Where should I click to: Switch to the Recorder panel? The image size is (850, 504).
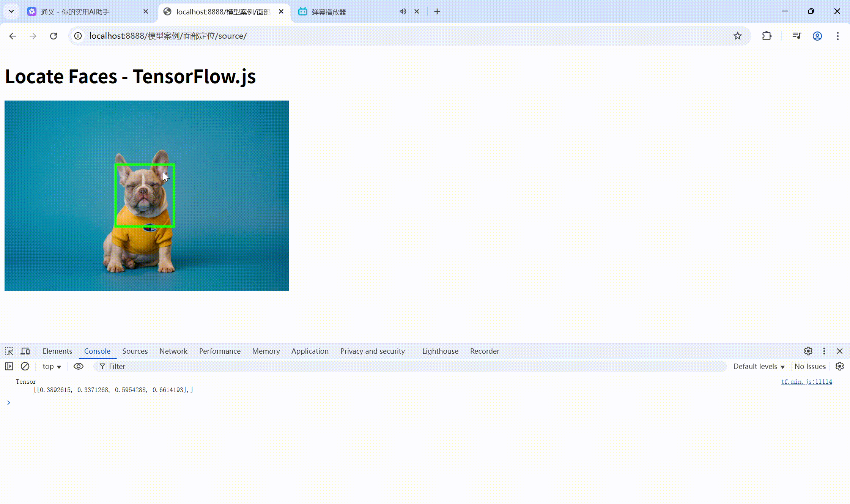(485, 351)
